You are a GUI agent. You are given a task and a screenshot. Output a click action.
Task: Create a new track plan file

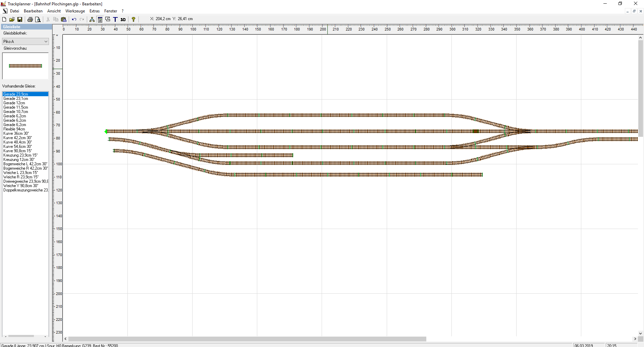coord(4,19)
